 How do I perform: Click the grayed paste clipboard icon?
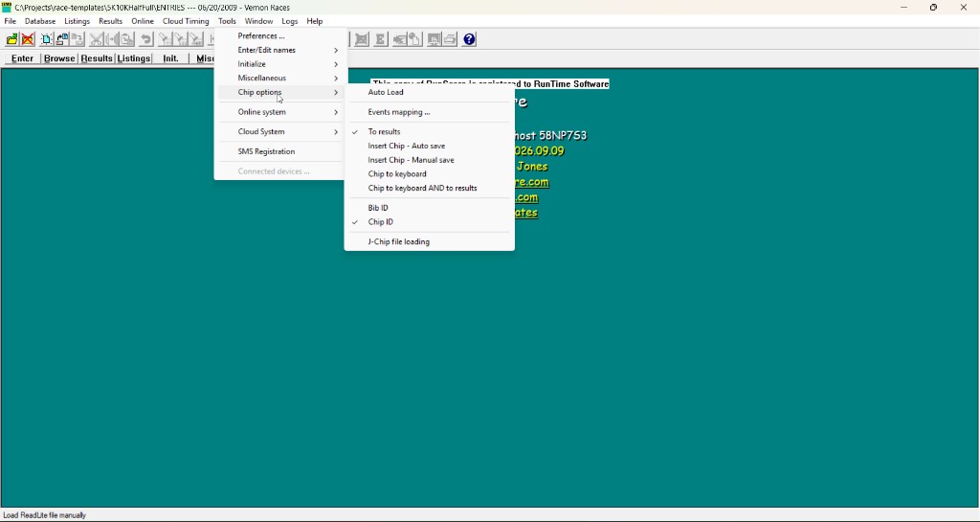pyautogui.click(x=127, y=39)
